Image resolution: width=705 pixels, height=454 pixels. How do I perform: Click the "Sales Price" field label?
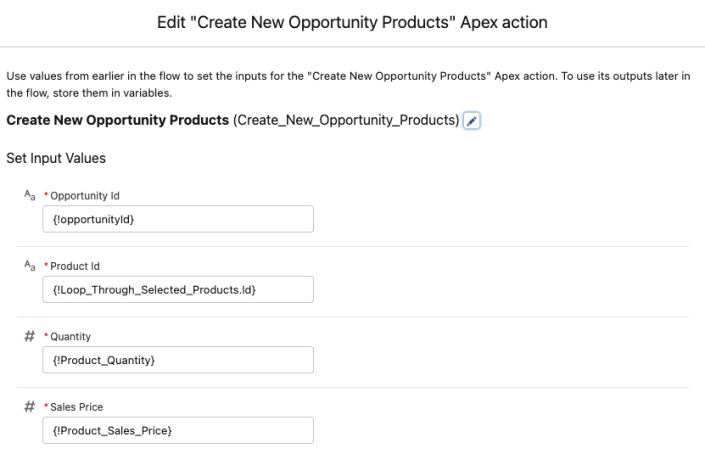click(x=76, y=408)
